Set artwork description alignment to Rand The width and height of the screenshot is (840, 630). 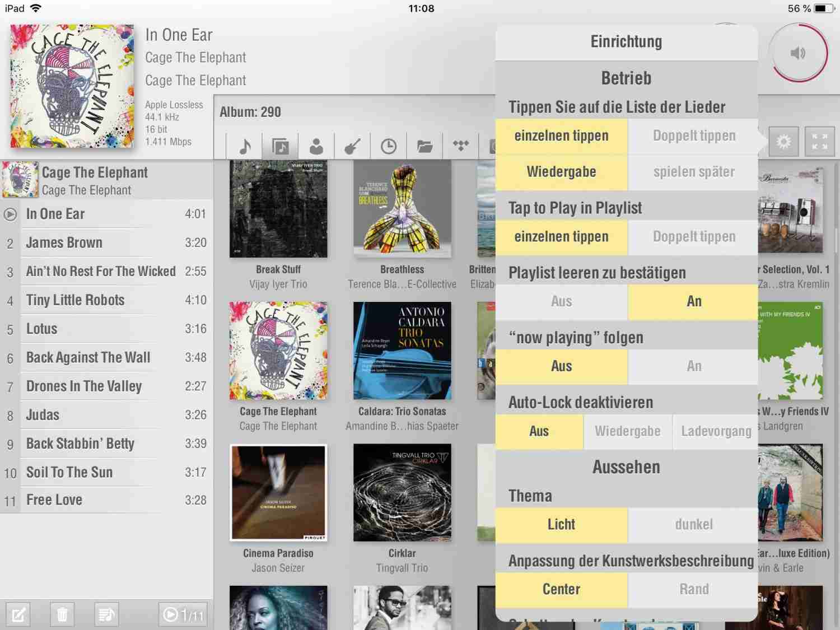click(693, 590)
